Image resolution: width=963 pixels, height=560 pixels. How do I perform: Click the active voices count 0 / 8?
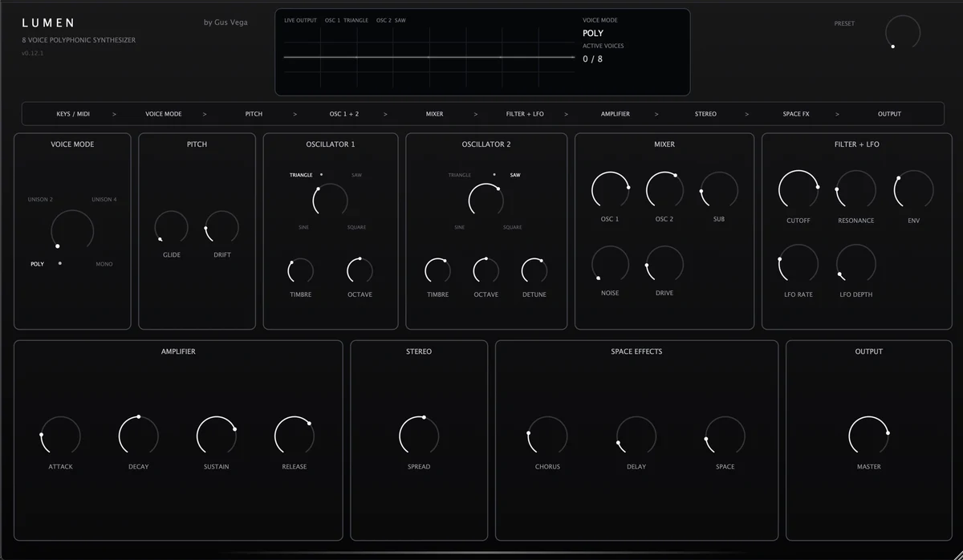point(592,59)
